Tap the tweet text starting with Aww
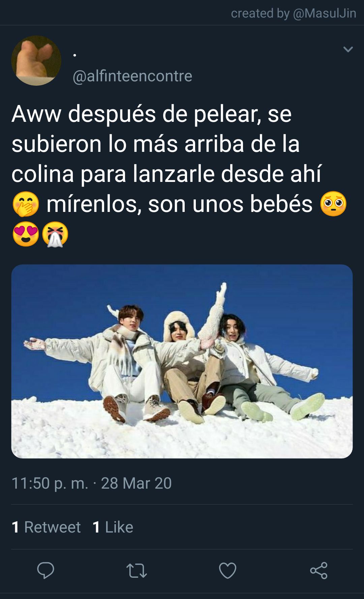364x599 pixels. (x=180, y=174)
